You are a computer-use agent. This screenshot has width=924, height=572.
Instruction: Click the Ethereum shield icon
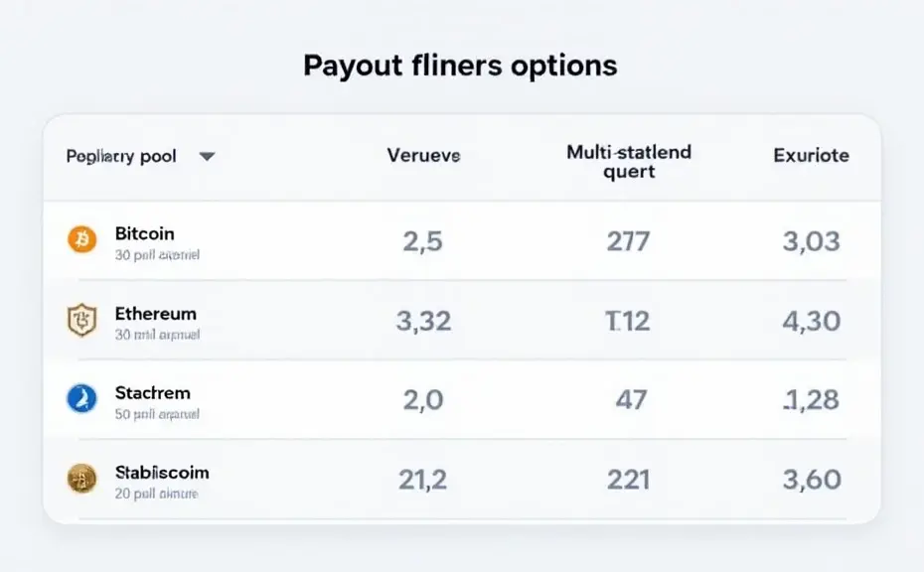click(81, 320)
